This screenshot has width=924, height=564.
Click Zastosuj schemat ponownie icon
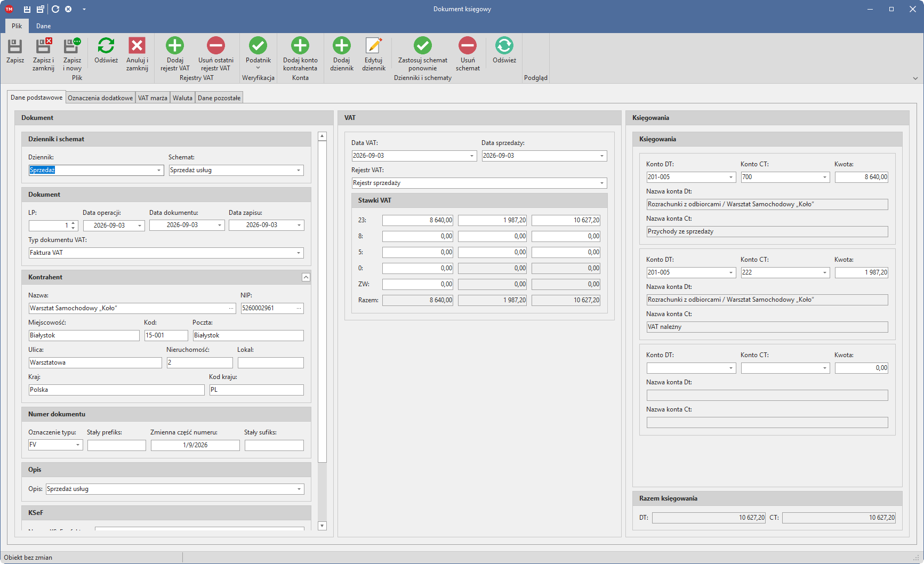(x=423, y=45)
